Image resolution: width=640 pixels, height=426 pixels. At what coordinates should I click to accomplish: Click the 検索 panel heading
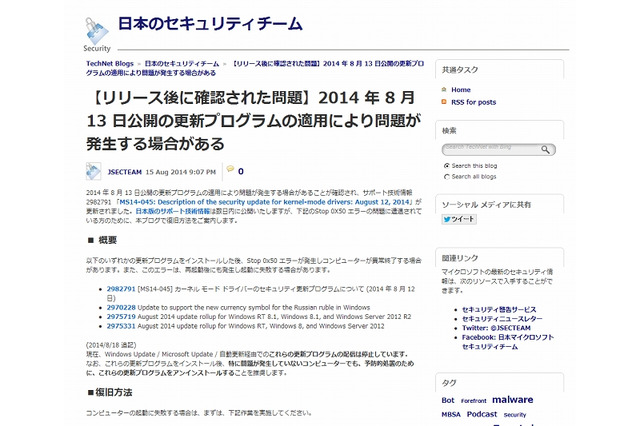click(x=449, y=131)
